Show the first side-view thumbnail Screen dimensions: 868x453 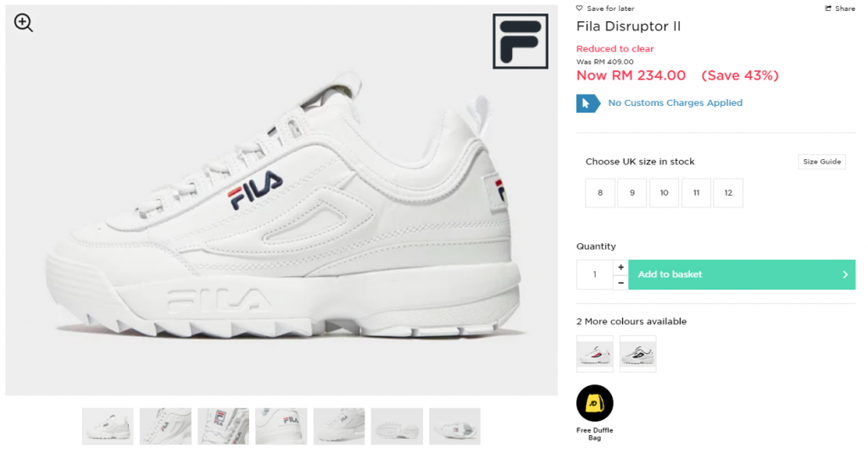tap(108, 427)
